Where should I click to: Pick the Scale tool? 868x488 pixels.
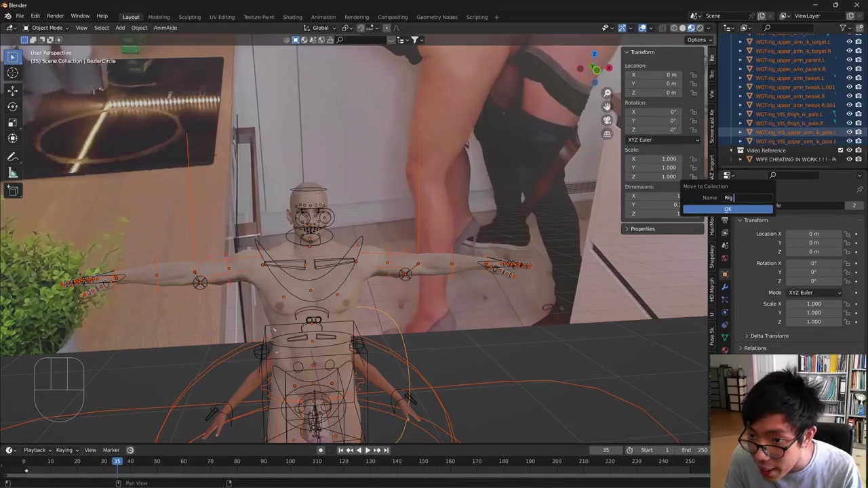(12, 123)
